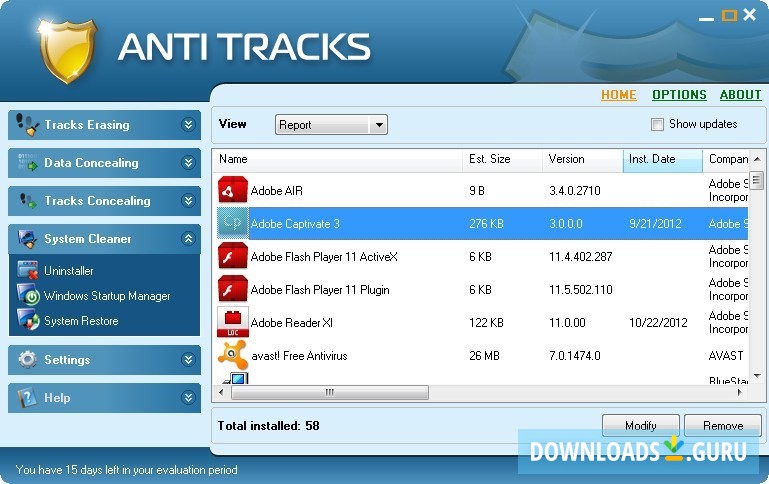Image resolution: width=769 pixels, height=484 pixels.
Task: Sort list by Inst. Date column header
Action: coord(662,159)
